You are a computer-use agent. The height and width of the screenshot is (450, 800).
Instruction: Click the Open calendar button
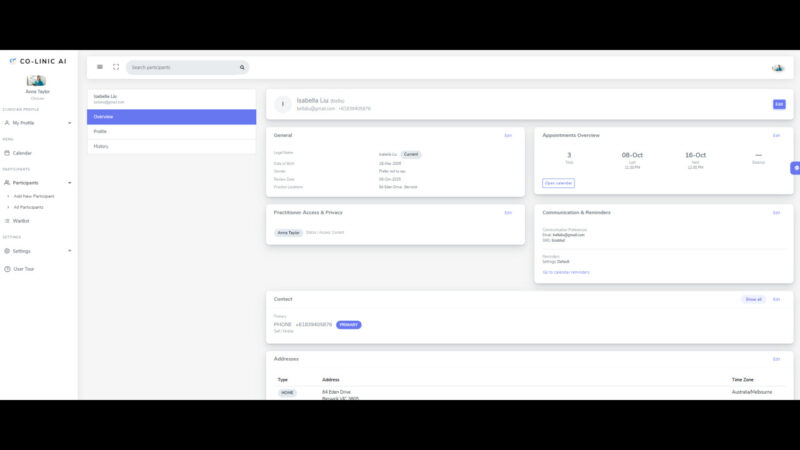point(558,183)
